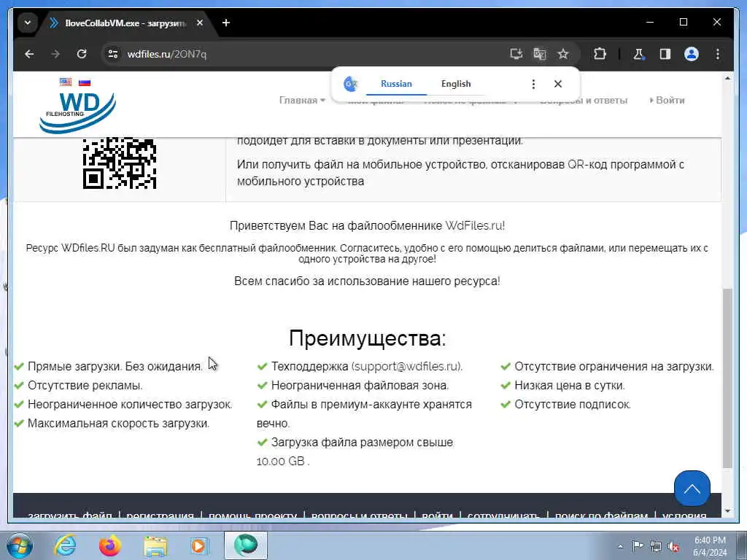This screenshot has width=747, height=560.
Task: Click footer link сотрудничать
Action: pyautogui.click(x=503, y=516)
